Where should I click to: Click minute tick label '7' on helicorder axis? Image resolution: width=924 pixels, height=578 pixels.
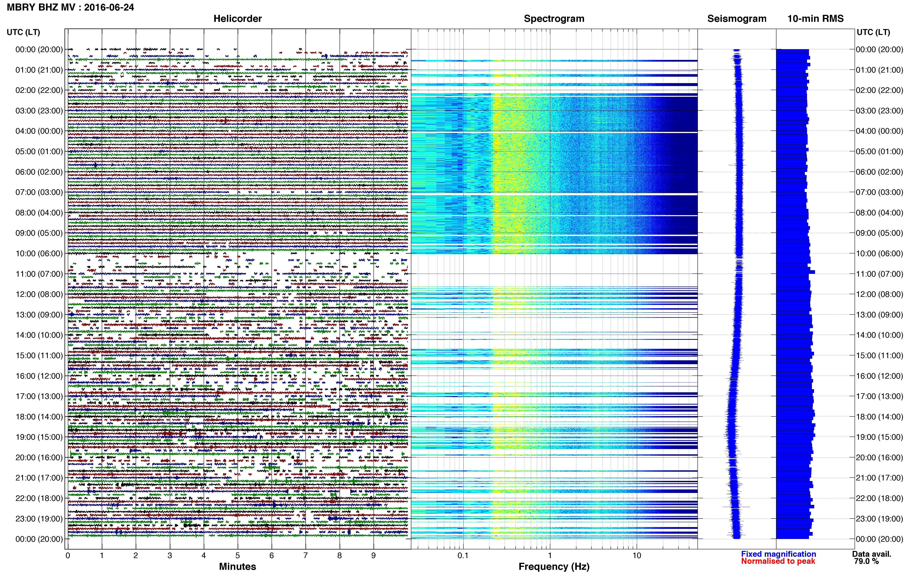pyautogui.click(x=306, y=556)
